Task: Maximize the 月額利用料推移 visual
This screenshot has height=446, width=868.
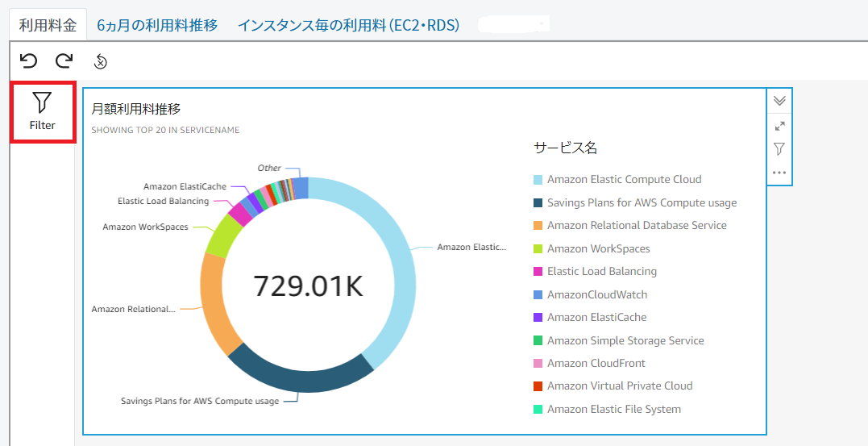Action: [779, 127]
